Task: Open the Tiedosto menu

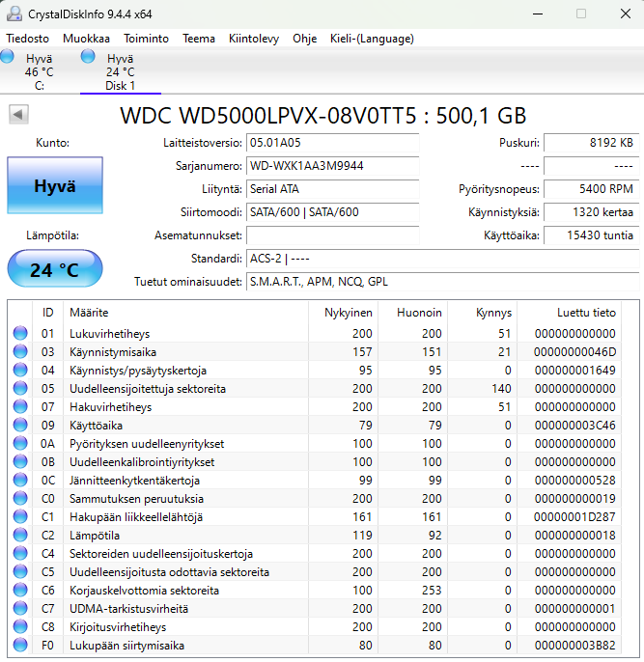Action: [x=28, y=39]
